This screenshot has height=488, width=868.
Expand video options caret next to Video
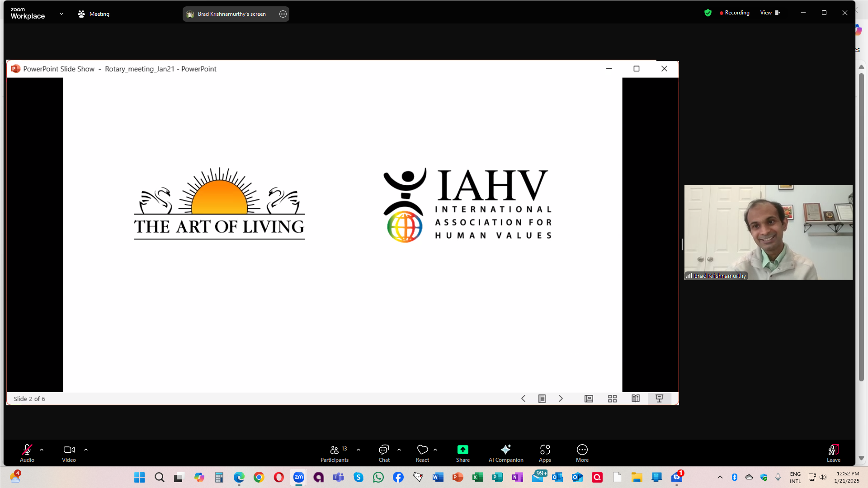coord(86,450)
